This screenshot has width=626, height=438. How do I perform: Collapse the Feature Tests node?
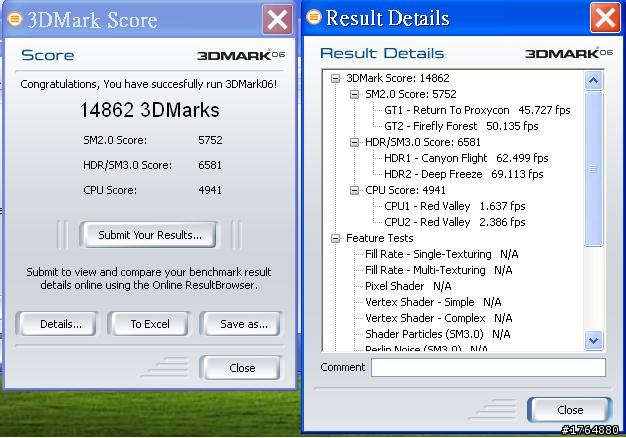tap(335, 238)
